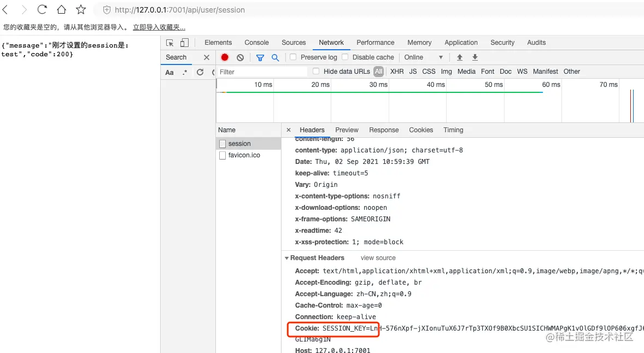Show the Response tab of the request
This screenshot has width=644, height=353.
[384, 130]
